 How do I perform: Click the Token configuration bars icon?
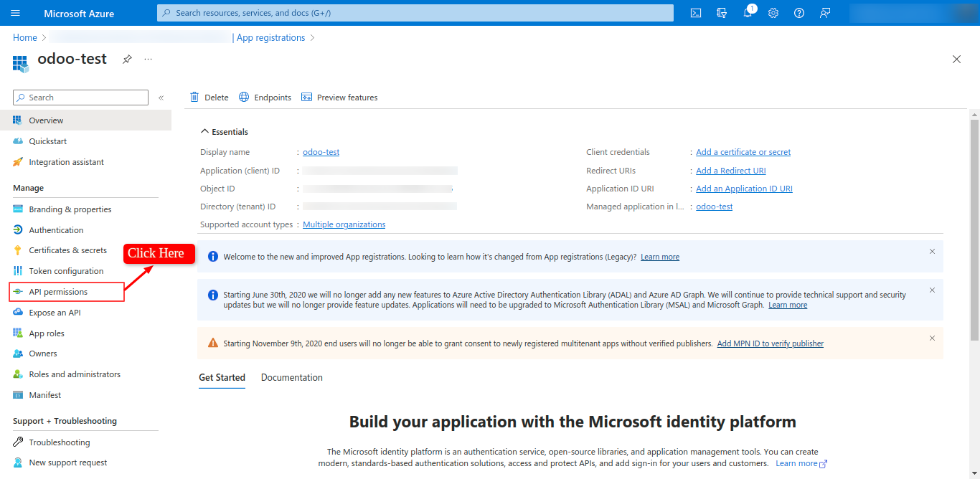pyautogui.click(x=18, y=271)
